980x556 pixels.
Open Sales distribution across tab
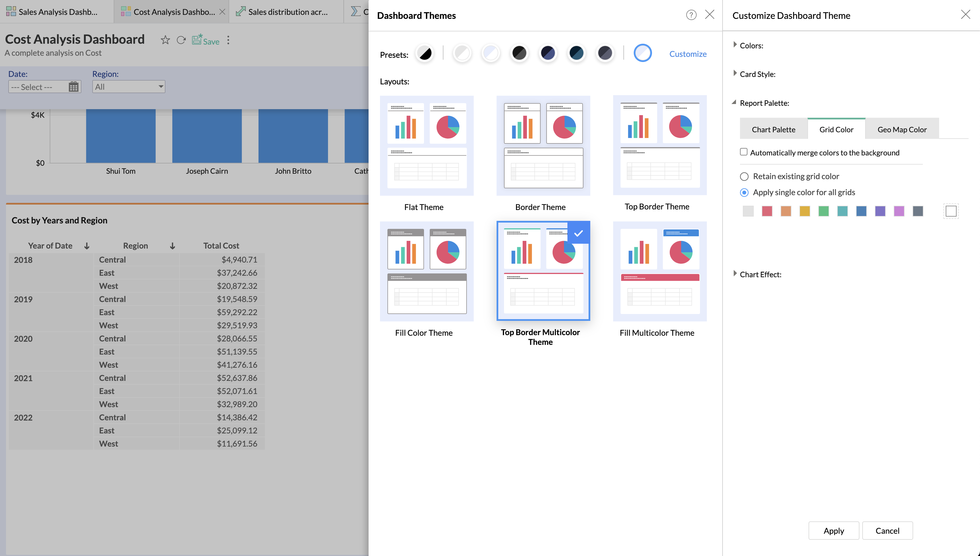pyautogui.click(x=287, y=12)
